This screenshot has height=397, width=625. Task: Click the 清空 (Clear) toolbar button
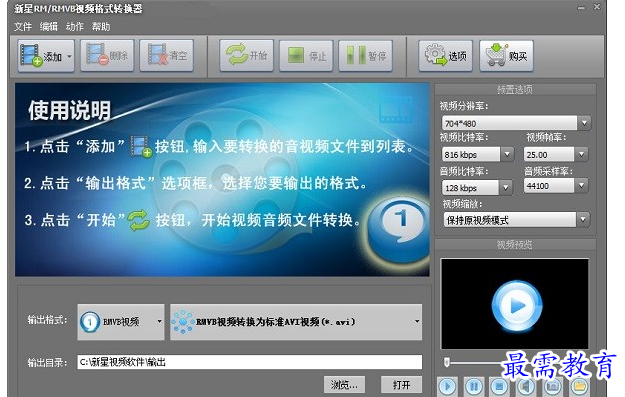pyautogui.click(x=167, y=56)
